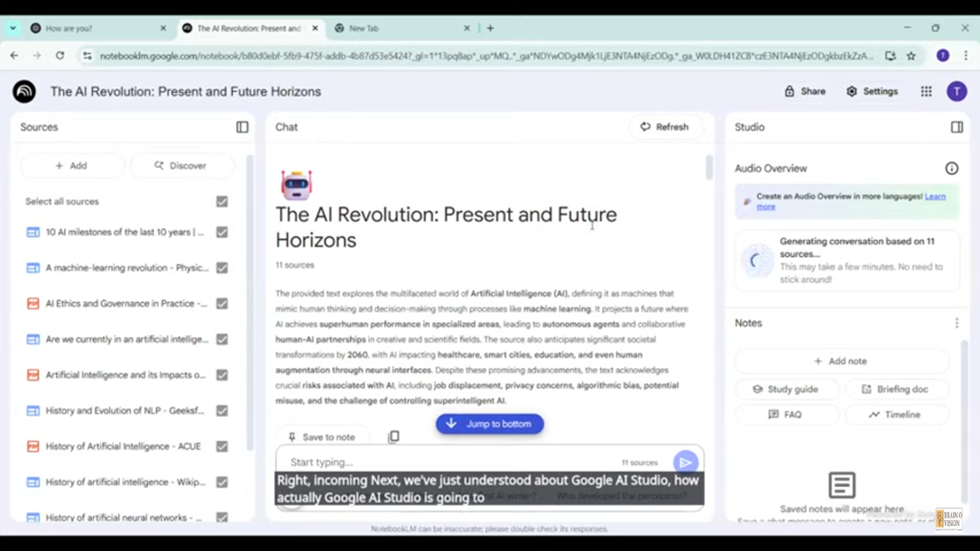
Task: Switch to 'How are you?' tab
Action: coord(99,28)
